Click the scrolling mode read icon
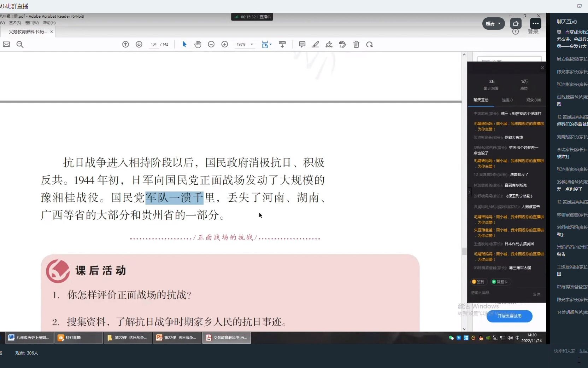The width and height of the screenshot is (588, 368). pyautogui.click(x=282, y=44)
